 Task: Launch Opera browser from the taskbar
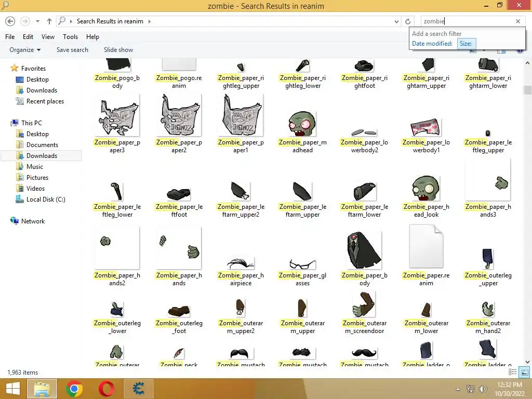pos(107,389)
